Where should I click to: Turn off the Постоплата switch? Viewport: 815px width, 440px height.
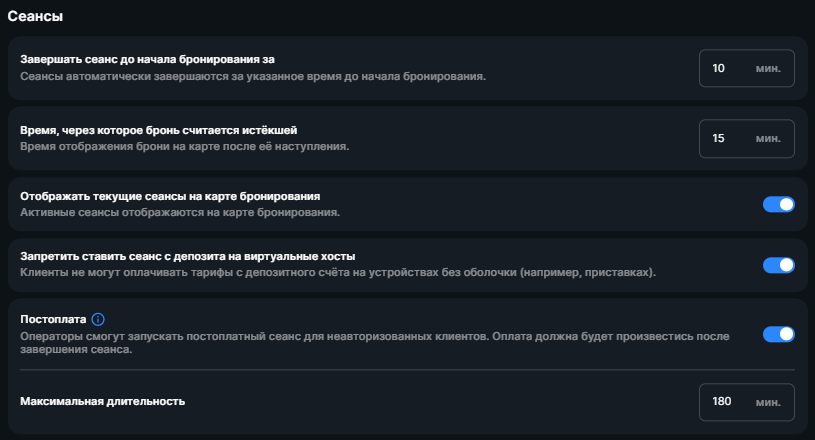pos(779,334)
